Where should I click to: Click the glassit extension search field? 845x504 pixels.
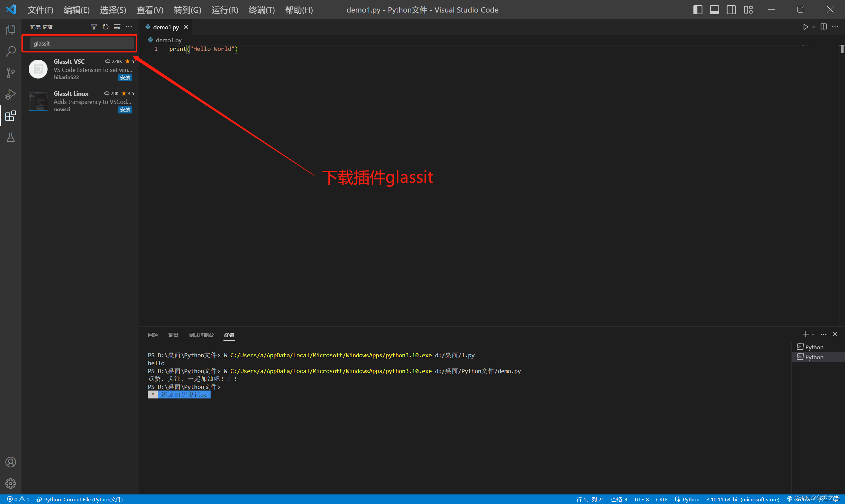click(x=82, y=44)
